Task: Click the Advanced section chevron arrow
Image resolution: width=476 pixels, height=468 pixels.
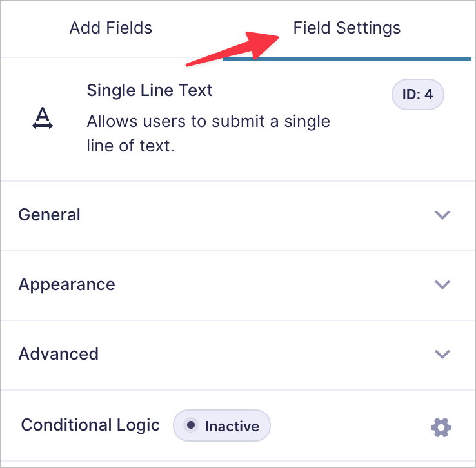Action: pyautogui.click(x=442, y=354)
